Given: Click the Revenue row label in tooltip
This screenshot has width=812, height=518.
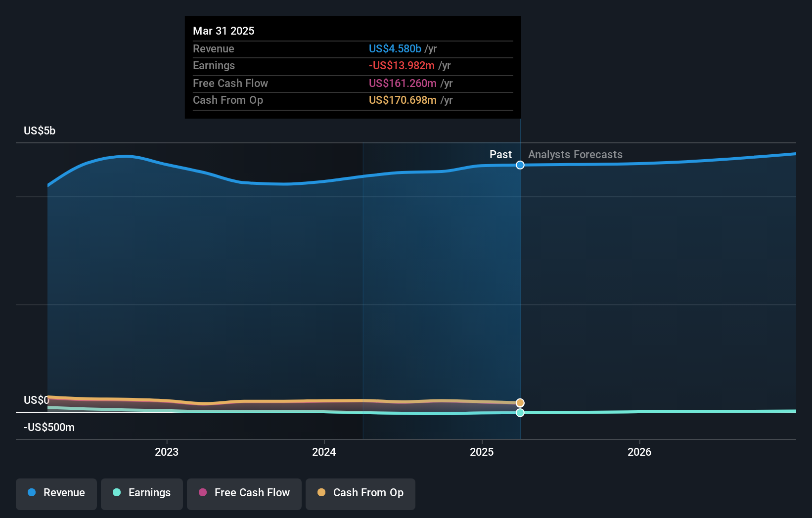Looking at the screenshot, I should click(214, 48).
